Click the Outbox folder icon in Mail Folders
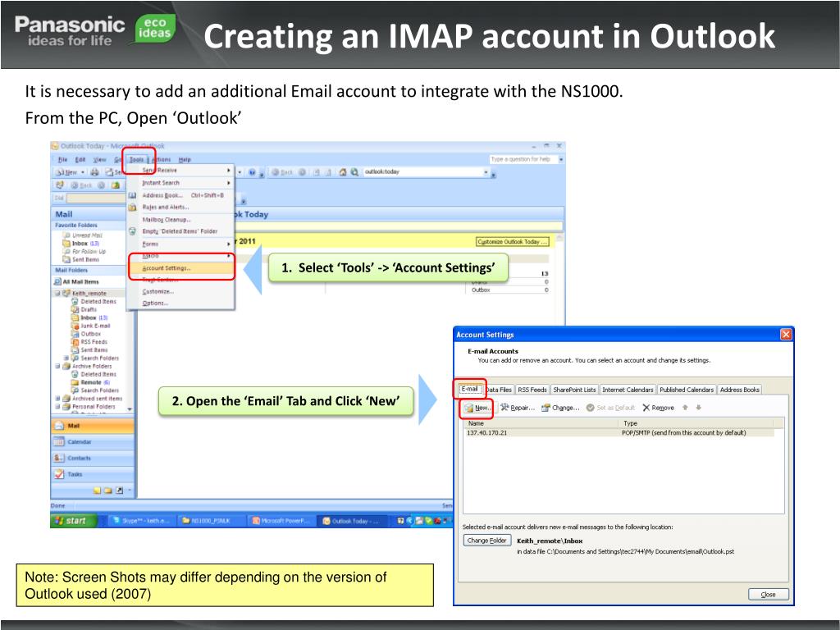 (x=75, y=334)
